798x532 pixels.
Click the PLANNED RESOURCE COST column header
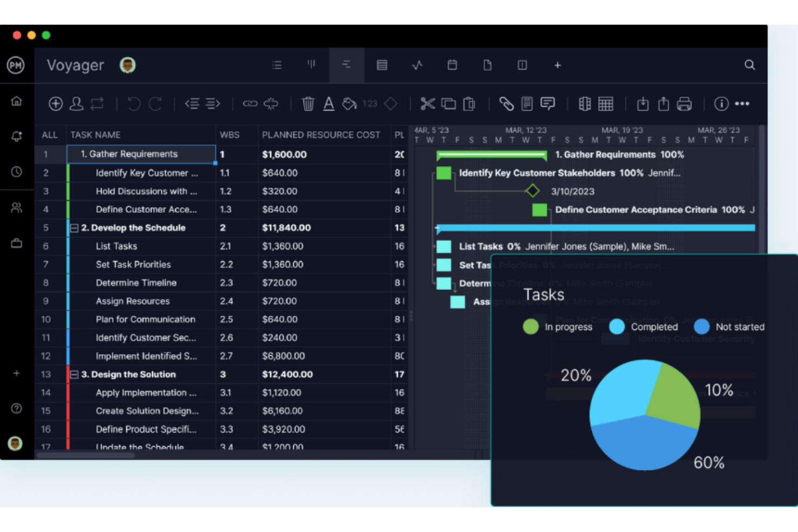tap(321, 135)
